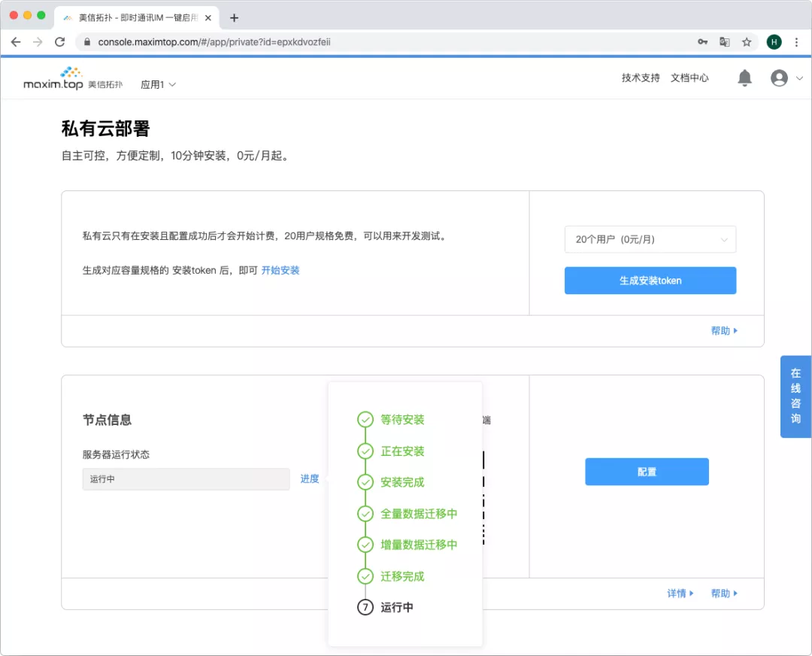Click step 7 运行中 circle icon
Screen dimensions: 812x656
point(365,607)
